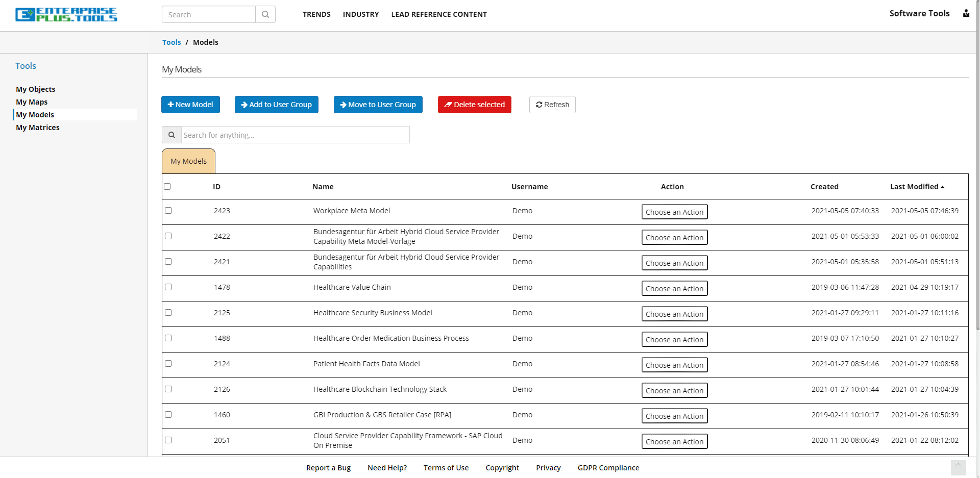This screenshot has width=980, height=478.
Task: Tick Healthcare Security Business Model checkbox
Action: click(x=168, y=312)
